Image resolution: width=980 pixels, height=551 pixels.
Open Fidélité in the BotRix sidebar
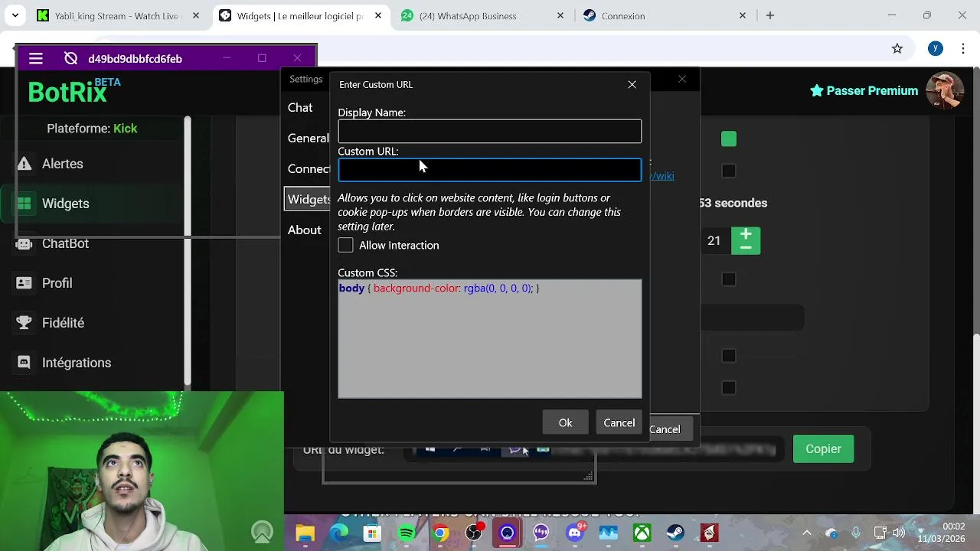[64, 323]
